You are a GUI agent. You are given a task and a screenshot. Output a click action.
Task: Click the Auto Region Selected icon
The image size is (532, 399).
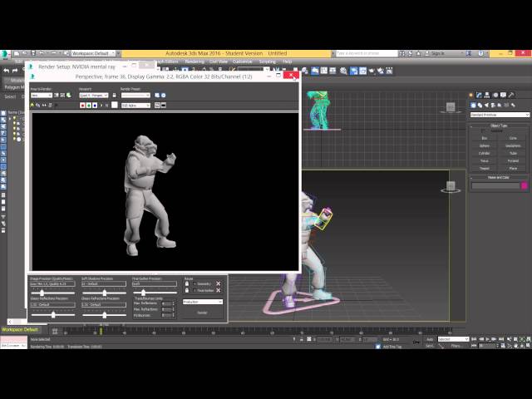click(x=62, y=96)
